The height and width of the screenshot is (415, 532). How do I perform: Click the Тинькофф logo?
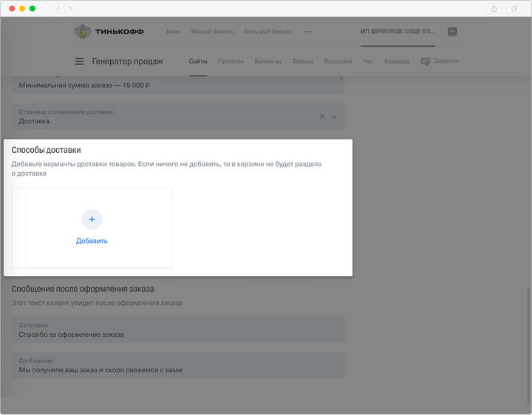109,32
